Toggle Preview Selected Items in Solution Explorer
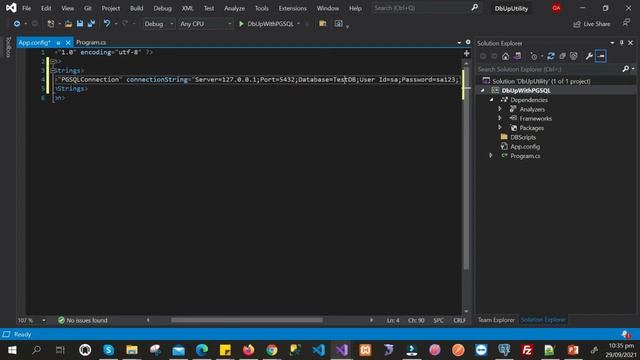Viewport: 640px width, 360px height. coord(601,56)
